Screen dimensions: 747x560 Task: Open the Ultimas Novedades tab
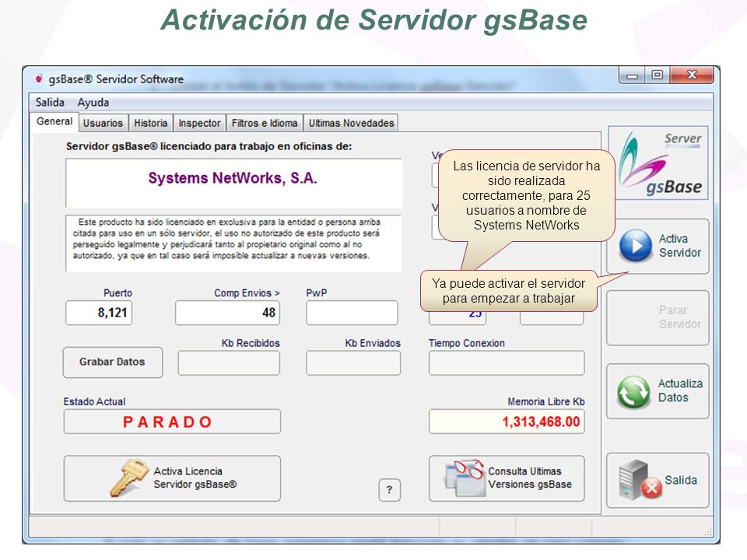click(x=351, y=123)
